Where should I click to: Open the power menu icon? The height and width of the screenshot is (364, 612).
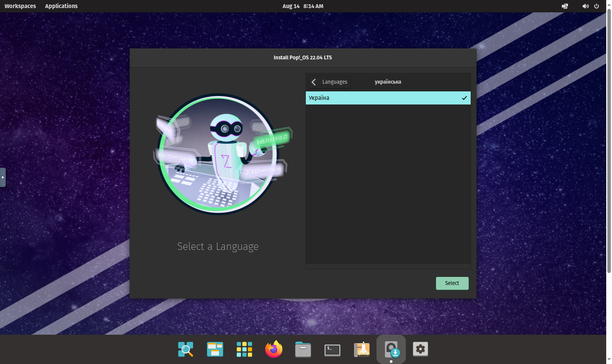(x=597, y=6)
